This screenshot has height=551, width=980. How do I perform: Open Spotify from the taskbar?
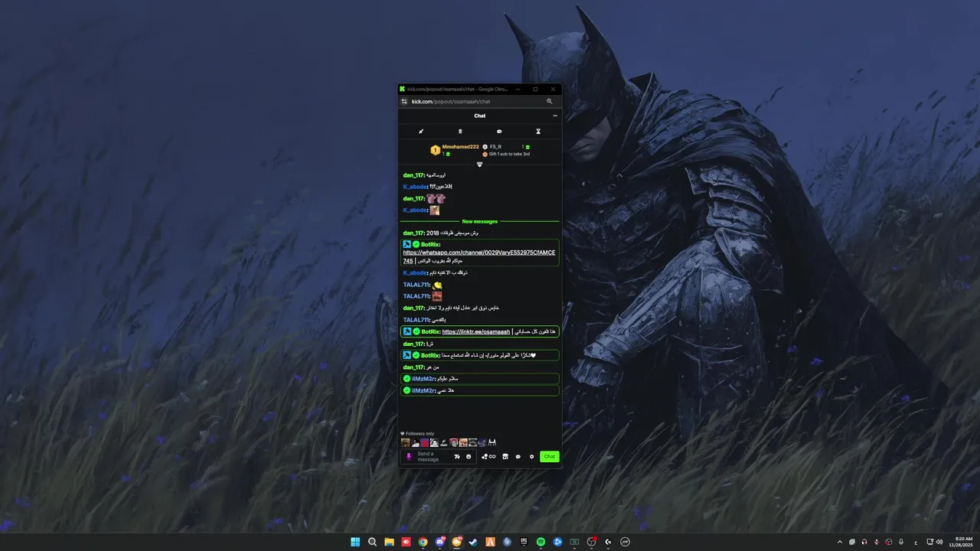point(541,542)
